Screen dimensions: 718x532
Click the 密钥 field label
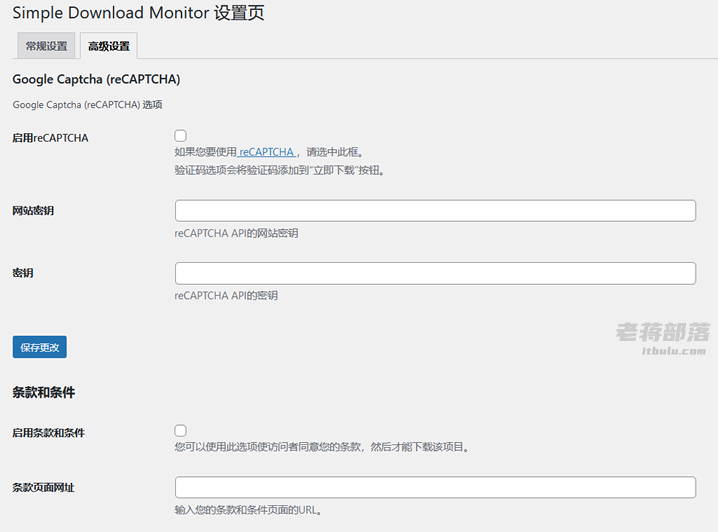23,273
